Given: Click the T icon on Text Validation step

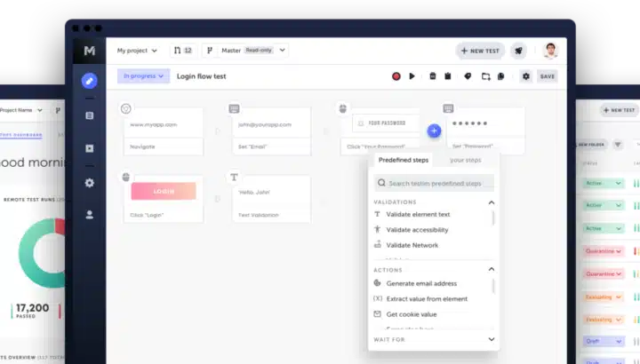Looking at the screenshot, I should 234,178.
